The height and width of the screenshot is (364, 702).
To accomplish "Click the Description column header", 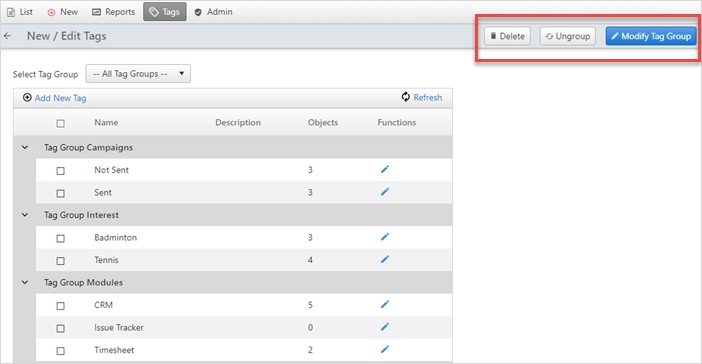I will [x=238, y=122].
